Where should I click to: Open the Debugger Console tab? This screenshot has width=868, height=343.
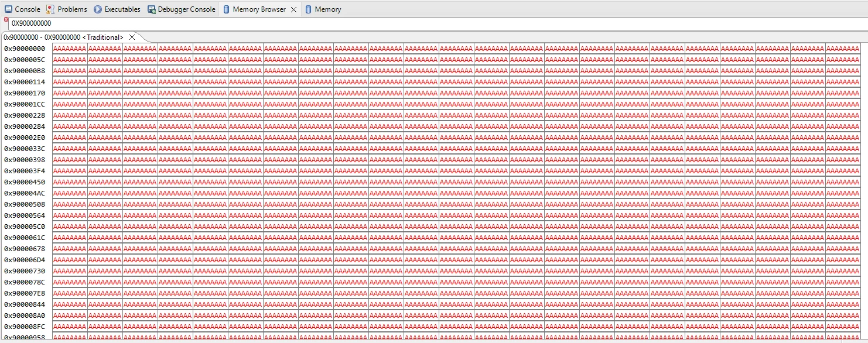click(182, 9)
